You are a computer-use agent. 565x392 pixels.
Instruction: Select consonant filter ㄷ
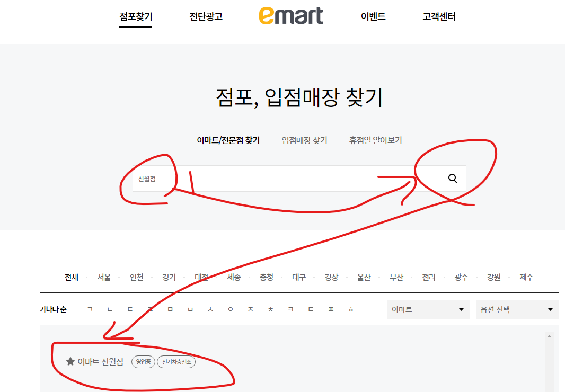130,309
